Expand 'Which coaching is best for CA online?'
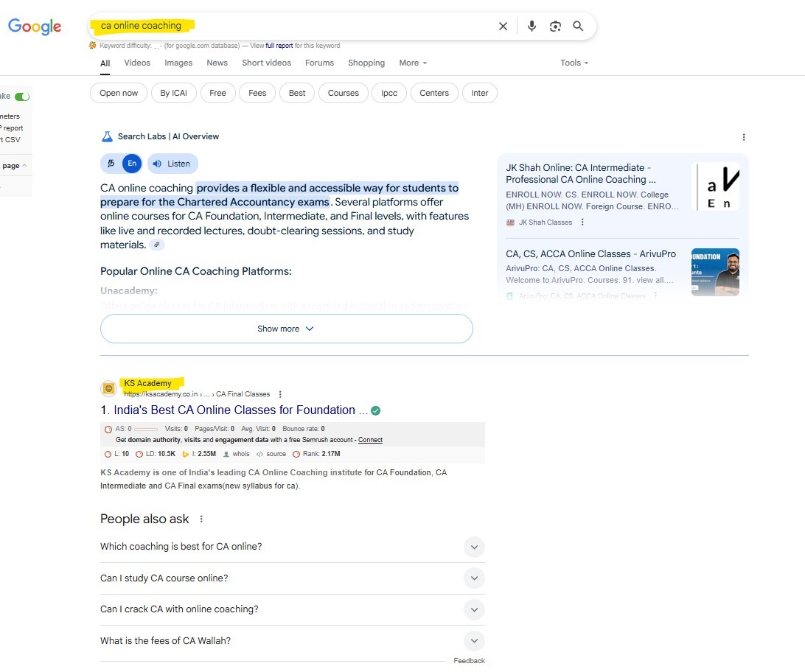The image size is (805, 672). tap(475, 547)
